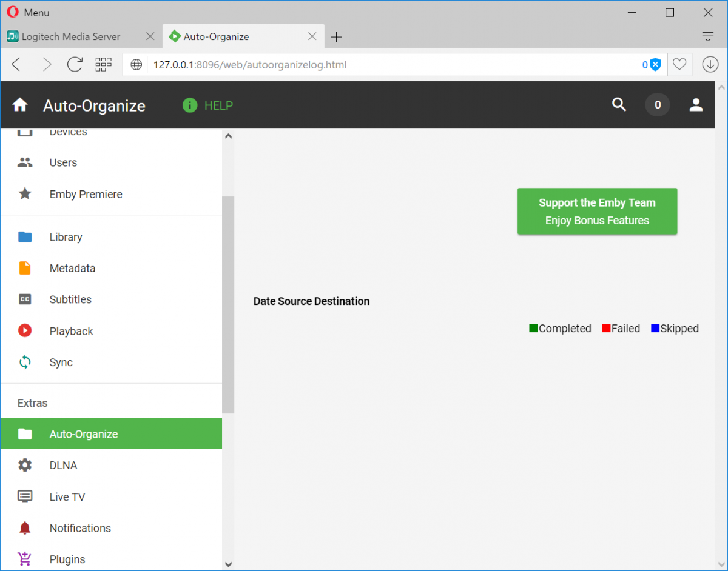The width and height of the screenshot is (728, 571).
Task: Click the Subtitles CC icon
Action: pos(25,299)
